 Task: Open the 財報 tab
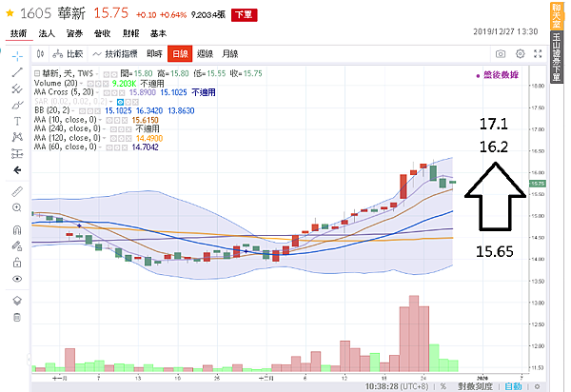pyautogui.click(x=130, y=33)
